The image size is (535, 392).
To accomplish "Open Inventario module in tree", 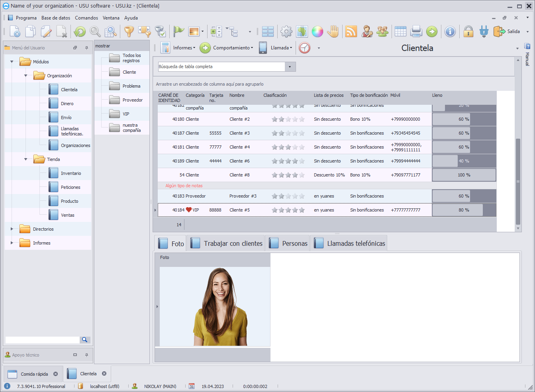I will (71, 173).
